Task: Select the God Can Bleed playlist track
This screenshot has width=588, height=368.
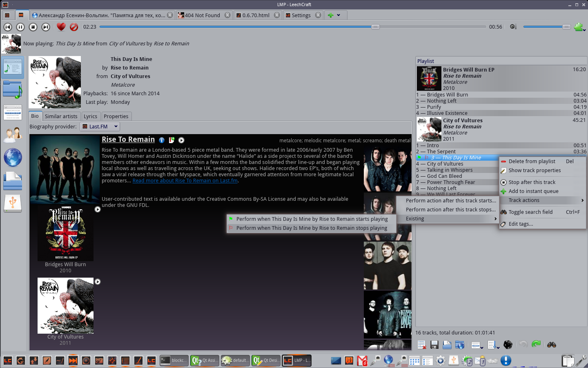Action: click(457, 176)
